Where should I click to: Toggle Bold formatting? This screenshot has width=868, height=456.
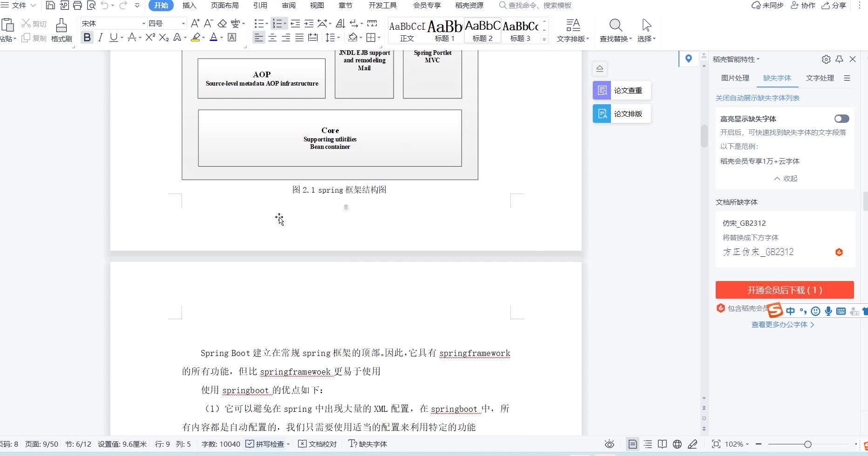87,38
